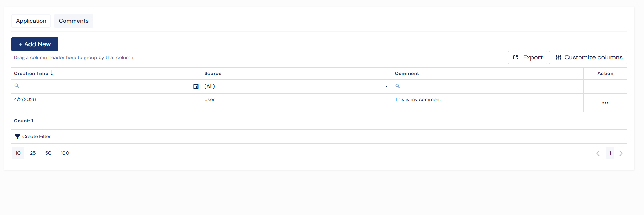This screenshot has width=644, height=215.
Task: Expand the Source (All) filter dropdown
Action: (x=386, y=86)
